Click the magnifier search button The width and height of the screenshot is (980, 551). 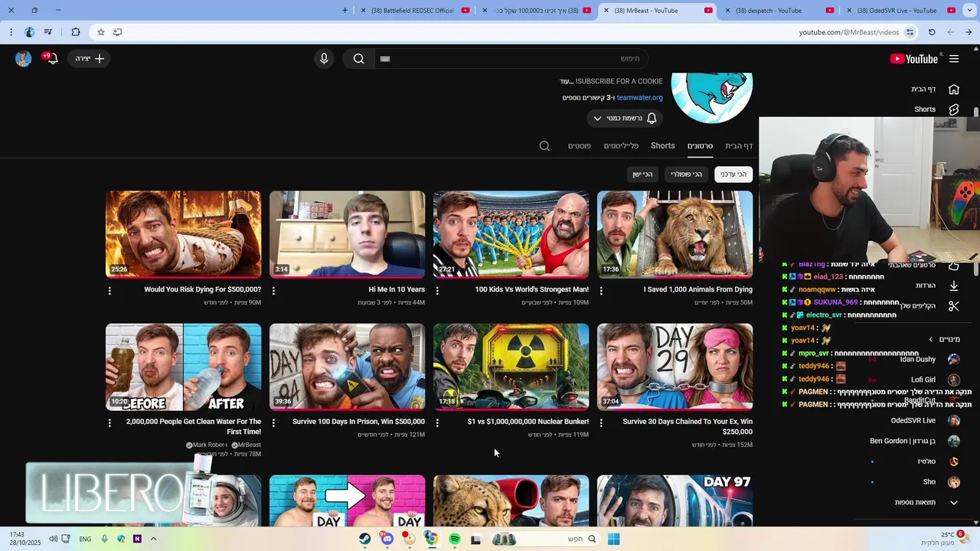(358, 59)
